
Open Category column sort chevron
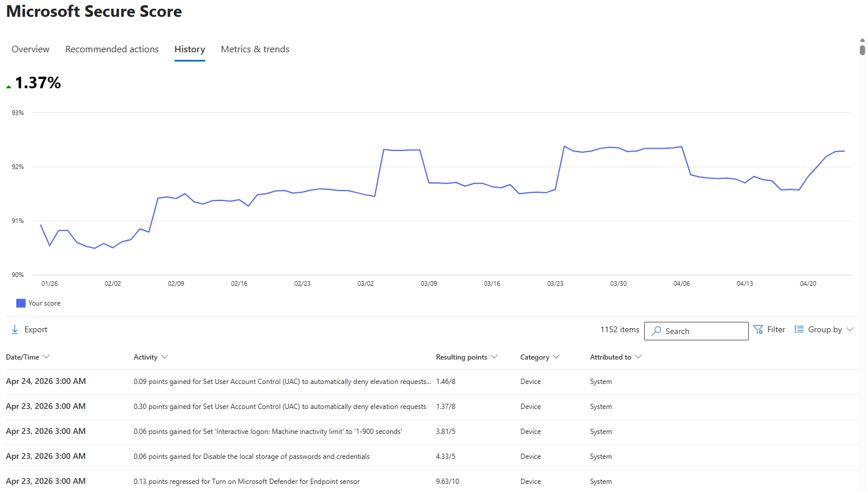click(x=556, y=357)
